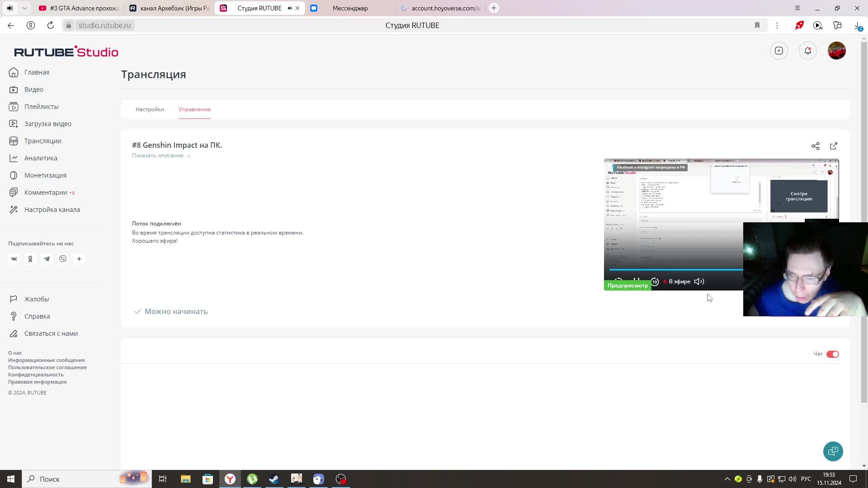Click the add video plus icon in header
The height and width of the screenshot is (488, 868).
778,51
